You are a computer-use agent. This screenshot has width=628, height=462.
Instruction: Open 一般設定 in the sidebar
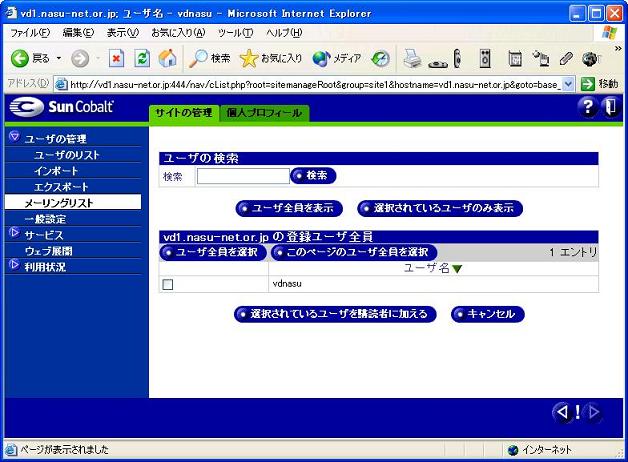coord(45,219)
